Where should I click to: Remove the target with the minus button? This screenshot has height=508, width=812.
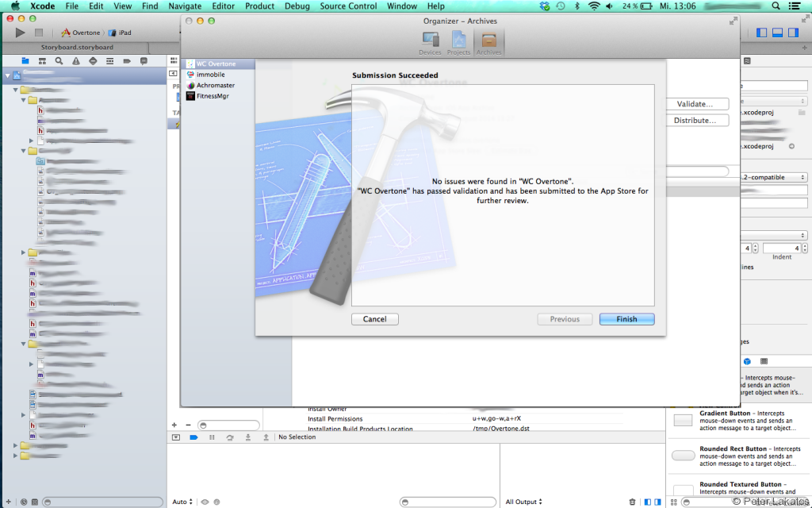[188, 425]
